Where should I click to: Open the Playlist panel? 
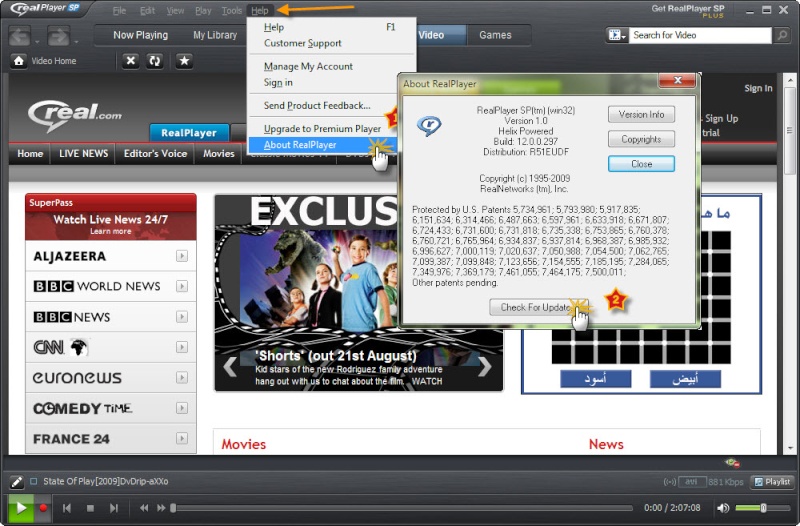click(x=772, y=482)
